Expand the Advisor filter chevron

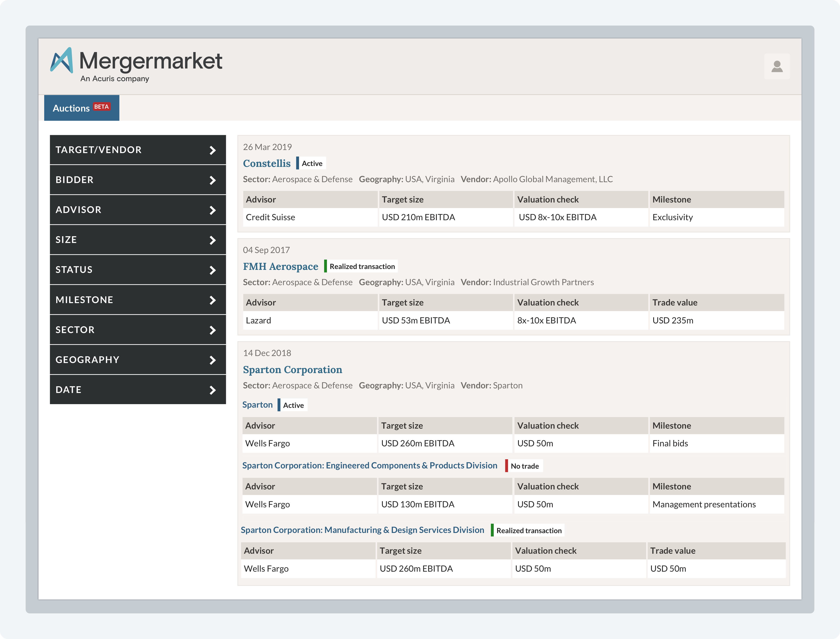click(x=213, y=210)
